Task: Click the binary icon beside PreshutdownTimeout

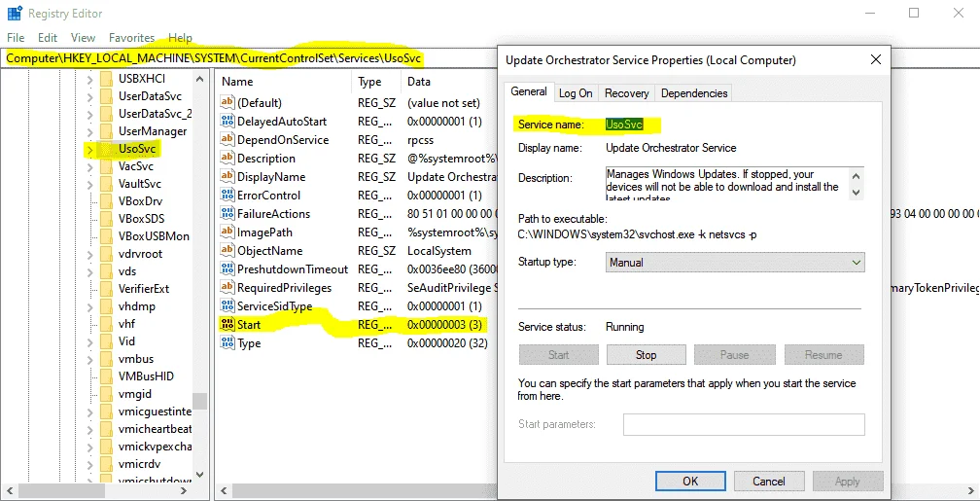Action: point(227,268)
